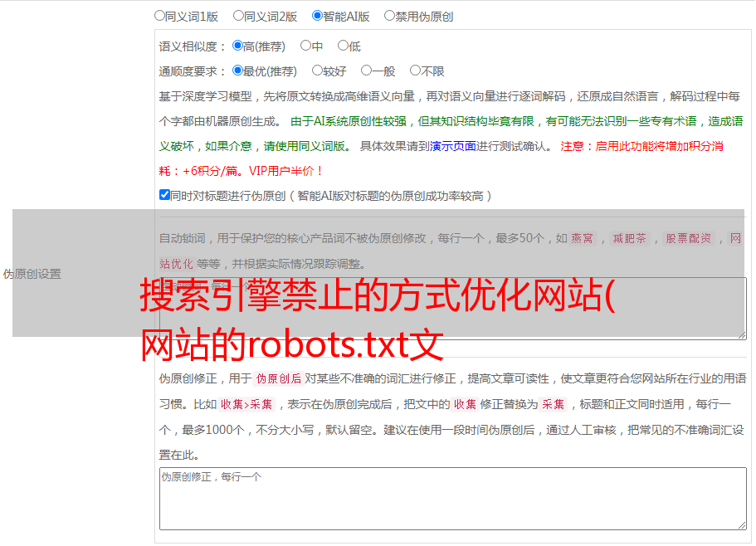Screen dimensions: 756x546
Task: Click the red VIP用户半价 notice text
Action: pyautogui.click(x=286, y=171)
